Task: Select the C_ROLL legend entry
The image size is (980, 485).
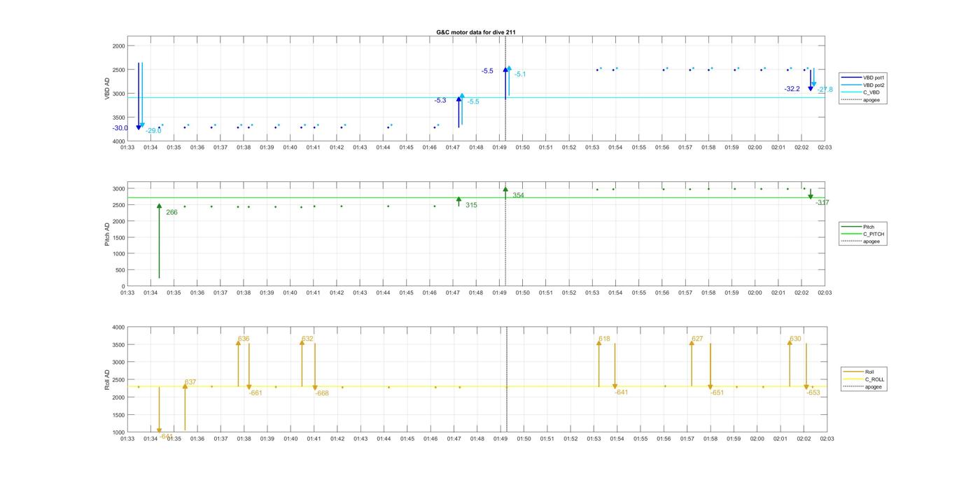Action: (864, 379)
